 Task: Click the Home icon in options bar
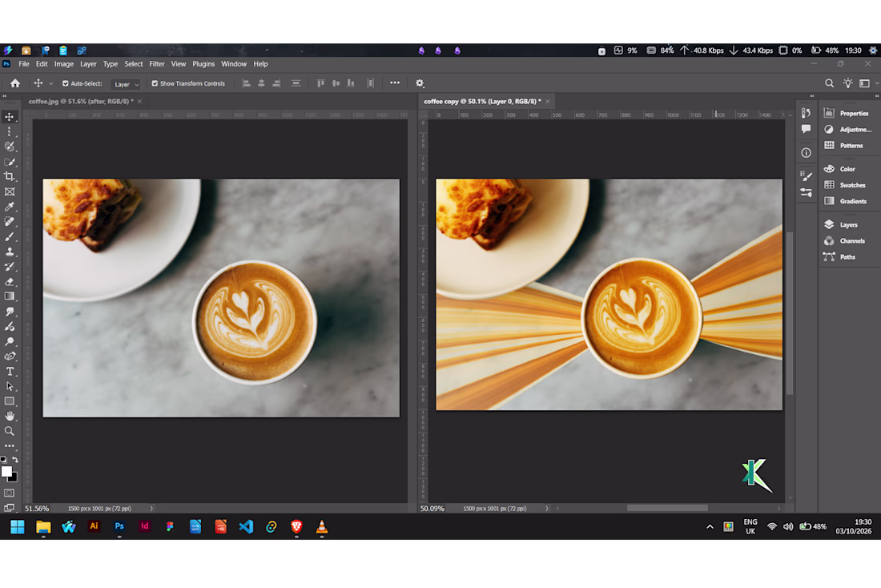[15, 83]
